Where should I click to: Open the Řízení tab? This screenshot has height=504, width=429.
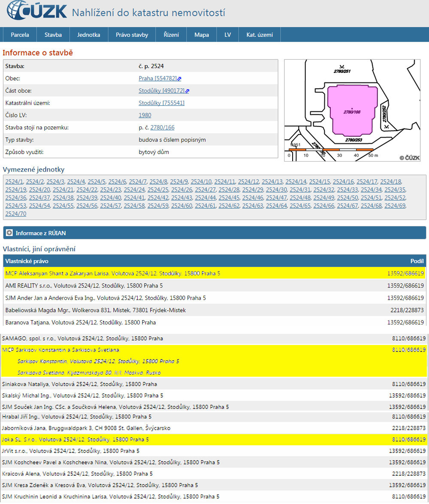click(171, 35)
